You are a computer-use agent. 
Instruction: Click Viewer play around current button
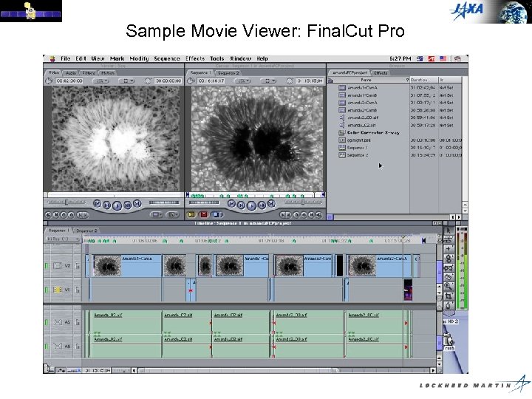tap(128, 205)
